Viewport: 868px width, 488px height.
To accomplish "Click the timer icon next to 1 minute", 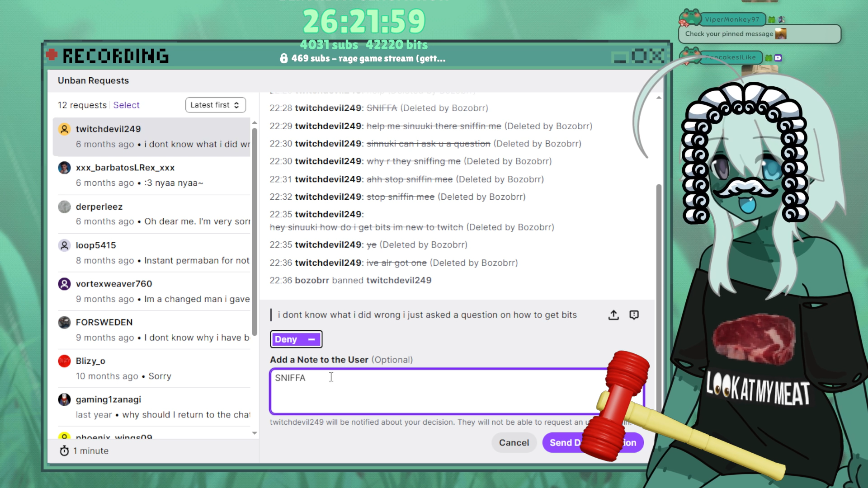I will point(64,451).
